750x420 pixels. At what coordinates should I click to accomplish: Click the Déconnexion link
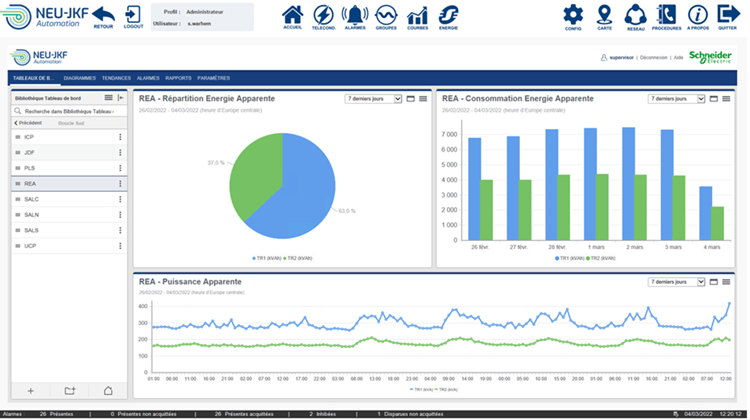coord(654,58)
